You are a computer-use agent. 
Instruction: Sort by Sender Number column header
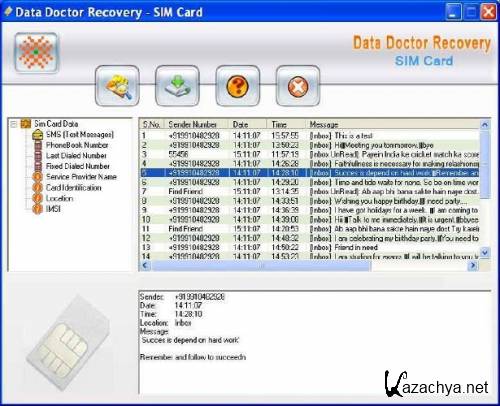[x=196, y=124]
